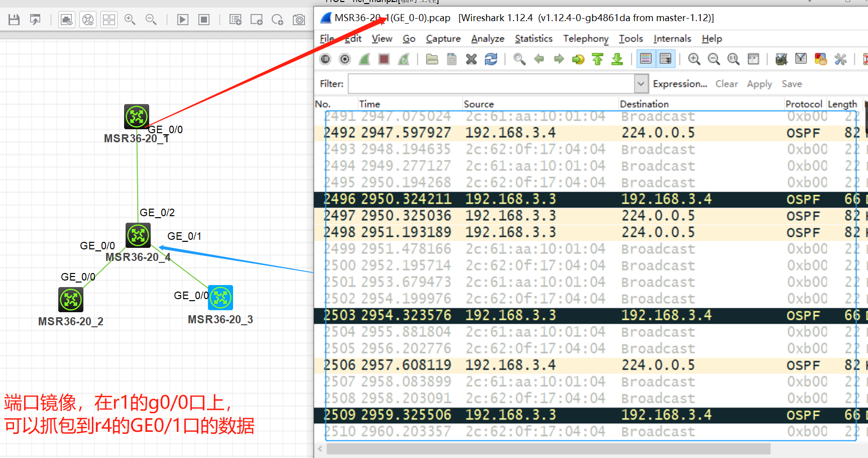The image size is (868, 458).
Task: Click the restart capture icon
Action: 404,59
